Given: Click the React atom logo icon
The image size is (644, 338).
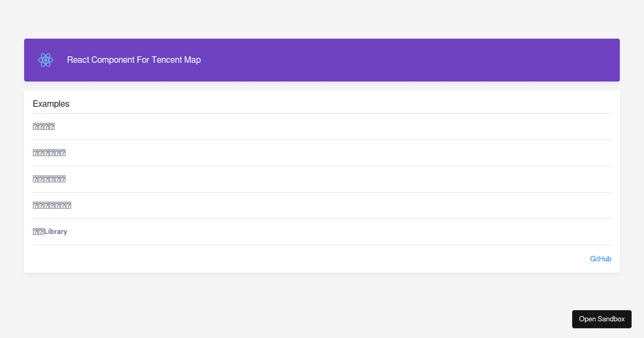Looking at the screenshot, I should point(46,60).
